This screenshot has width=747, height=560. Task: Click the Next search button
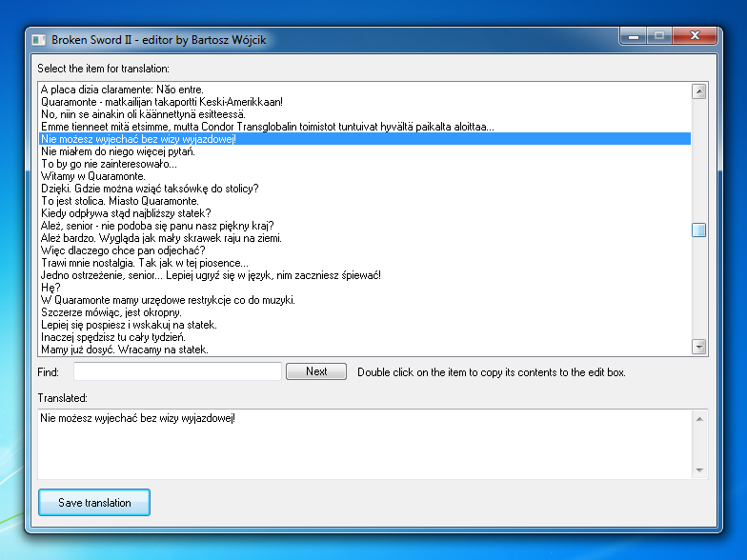click(x=316, y=371)
